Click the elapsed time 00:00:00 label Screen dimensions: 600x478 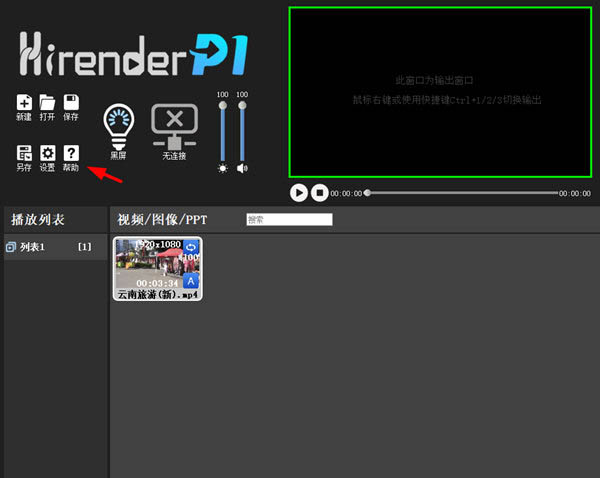coord(346,194)
